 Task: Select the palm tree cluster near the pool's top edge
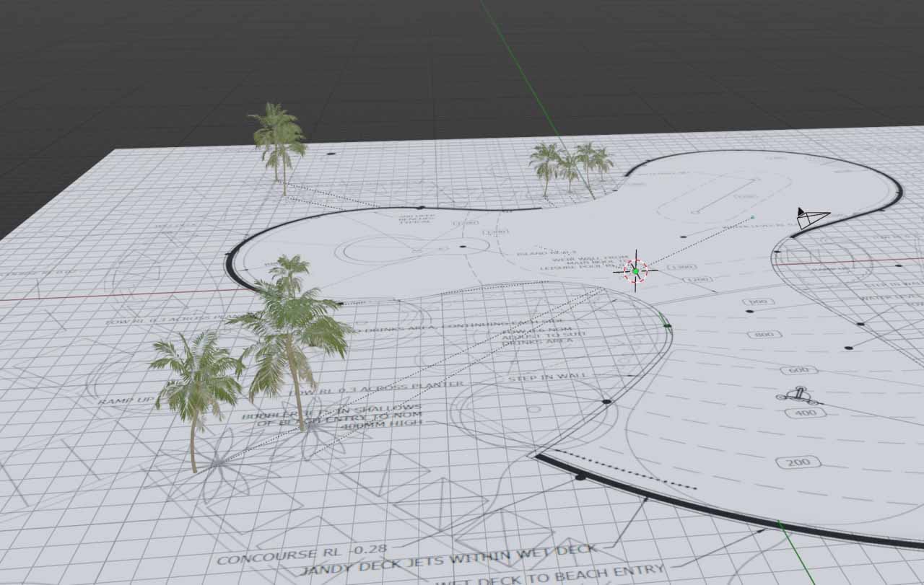coord(570,166)
